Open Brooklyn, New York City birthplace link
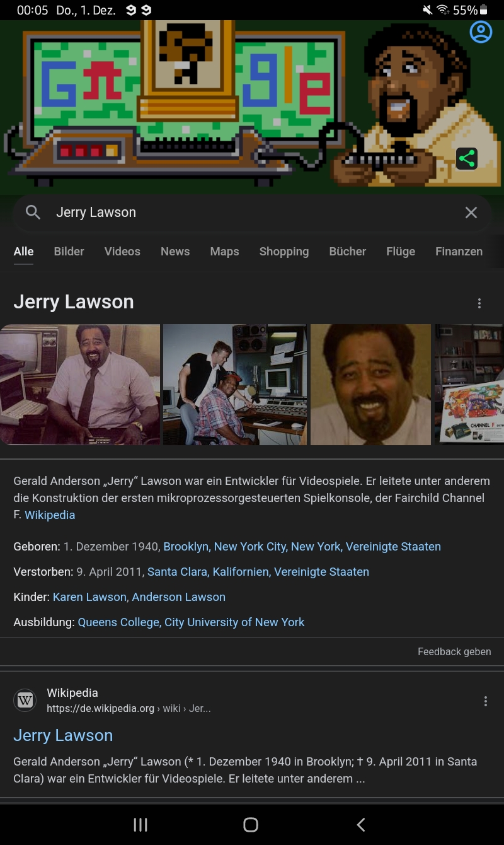The height and width of the screenshot is (845, 504). [x=302, y=547]
